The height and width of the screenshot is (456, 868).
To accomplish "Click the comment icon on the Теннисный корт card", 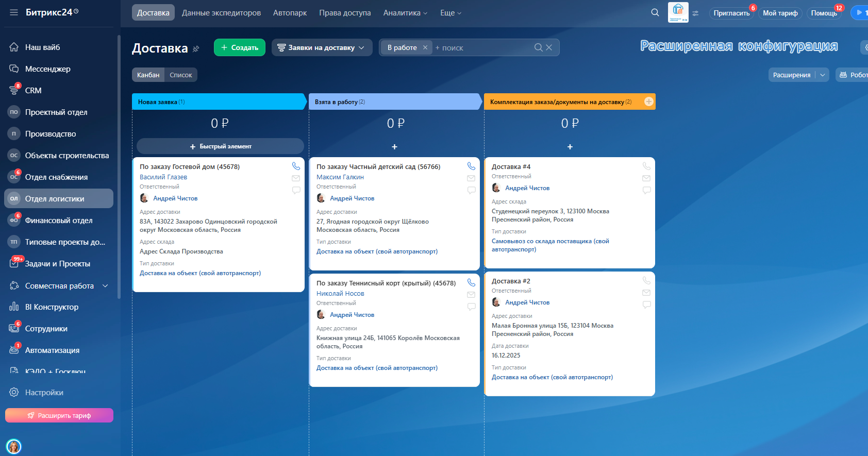I will coord(471,307).
